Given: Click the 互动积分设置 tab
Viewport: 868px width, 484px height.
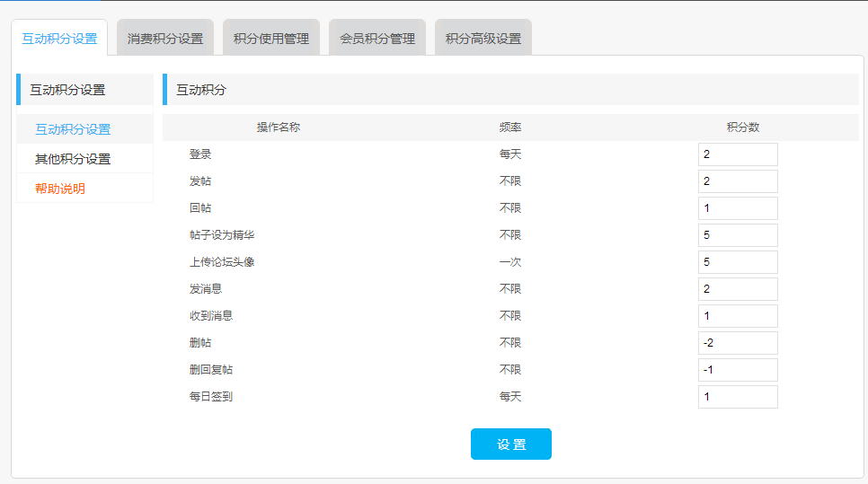Looking at the screenshot, I should click(x=59, y=39).
